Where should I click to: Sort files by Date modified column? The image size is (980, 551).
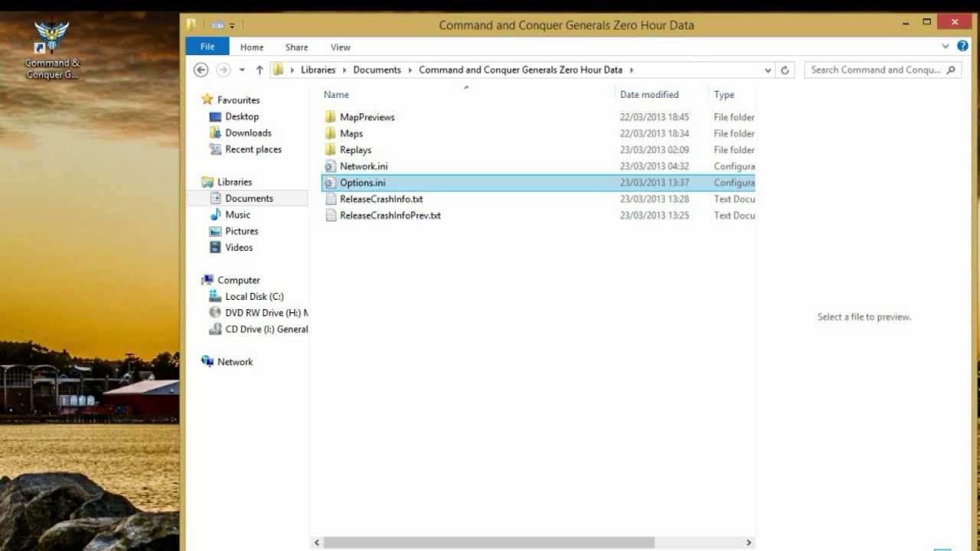point(649,95)
